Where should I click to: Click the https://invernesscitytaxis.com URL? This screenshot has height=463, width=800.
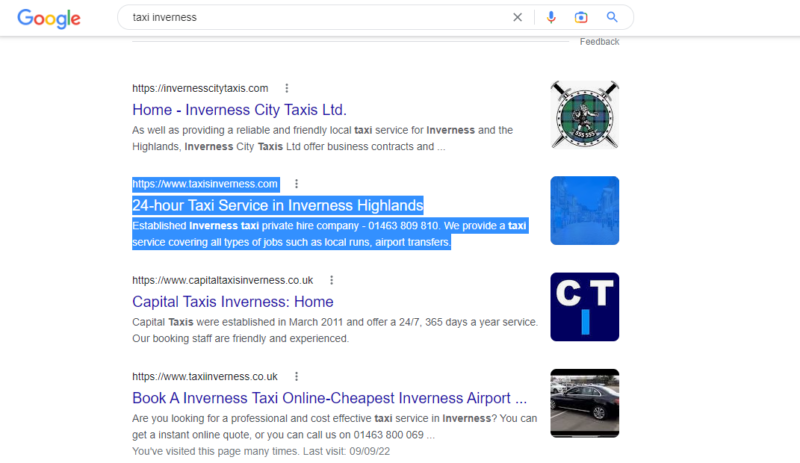pos(200,88)
